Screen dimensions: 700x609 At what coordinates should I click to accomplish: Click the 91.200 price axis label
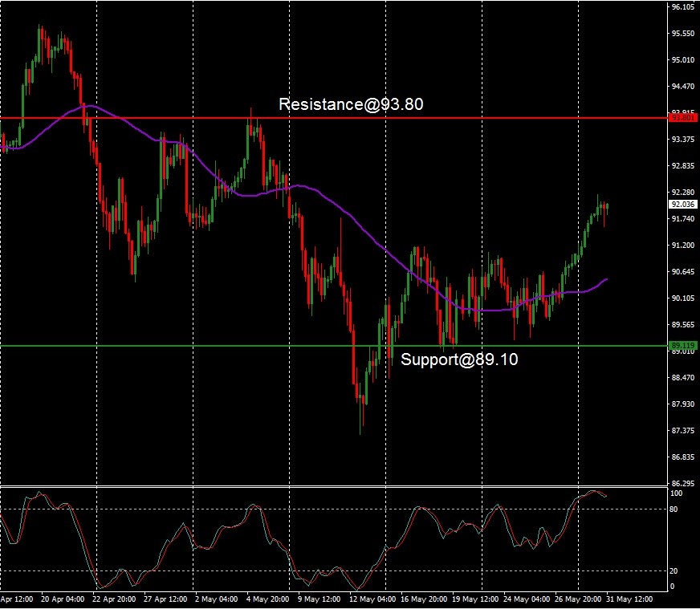point(683,245)
